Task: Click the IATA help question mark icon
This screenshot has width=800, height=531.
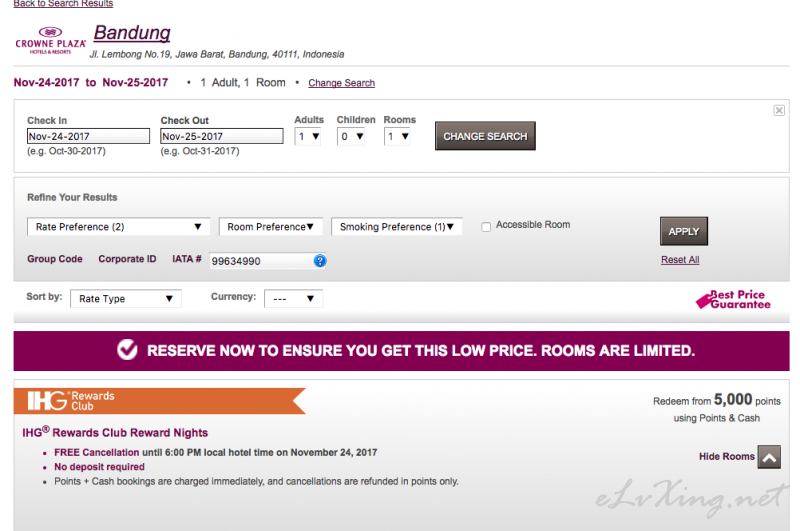Action: tap(320, 261)
